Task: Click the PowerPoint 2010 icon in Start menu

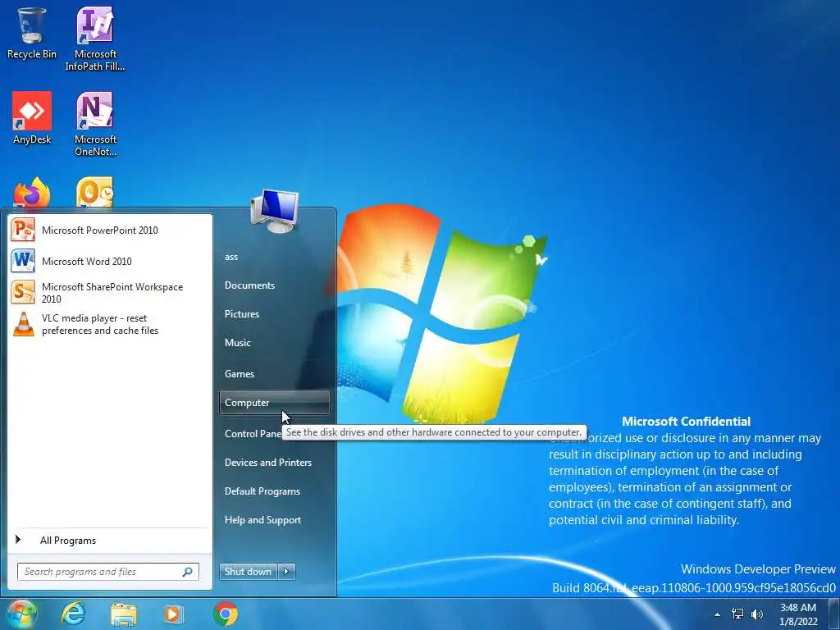Action: point(23,230)
